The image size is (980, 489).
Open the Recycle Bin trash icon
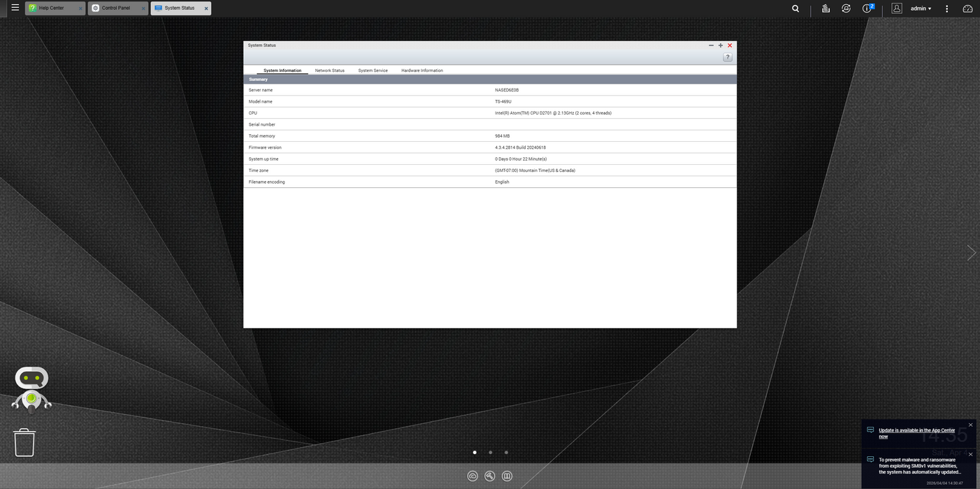click(24, 442)
